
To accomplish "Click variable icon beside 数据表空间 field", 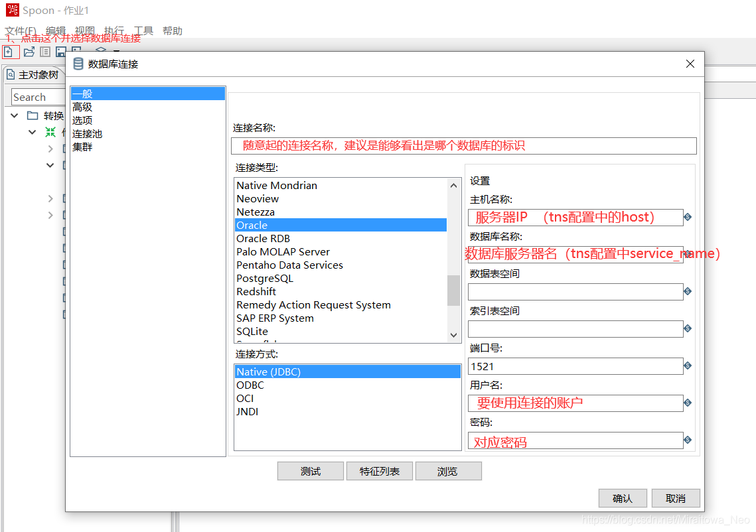I will pos(688,292).
